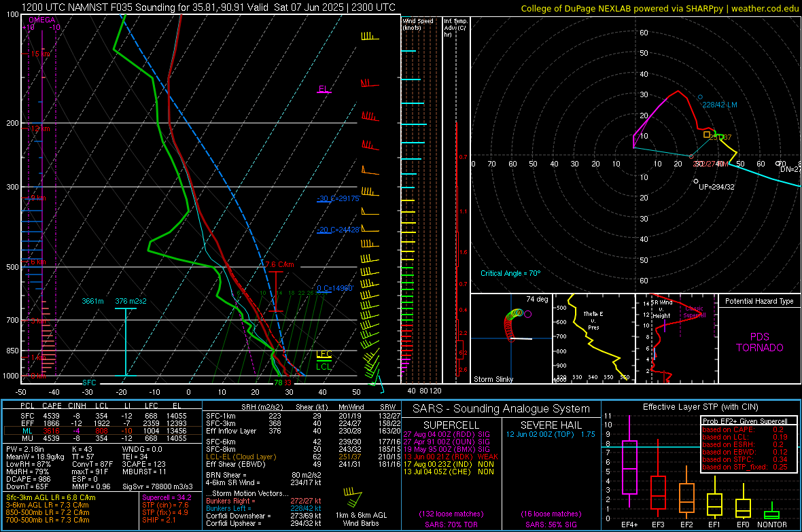Click the PDS TORNADO hazard text
The width and height of the screenshot is (802, 532).
760,342
